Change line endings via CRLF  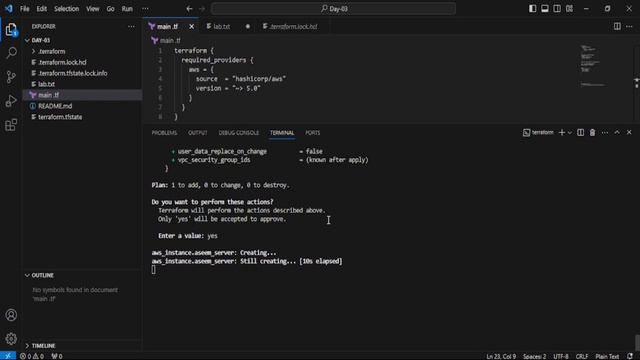[582, 356]
